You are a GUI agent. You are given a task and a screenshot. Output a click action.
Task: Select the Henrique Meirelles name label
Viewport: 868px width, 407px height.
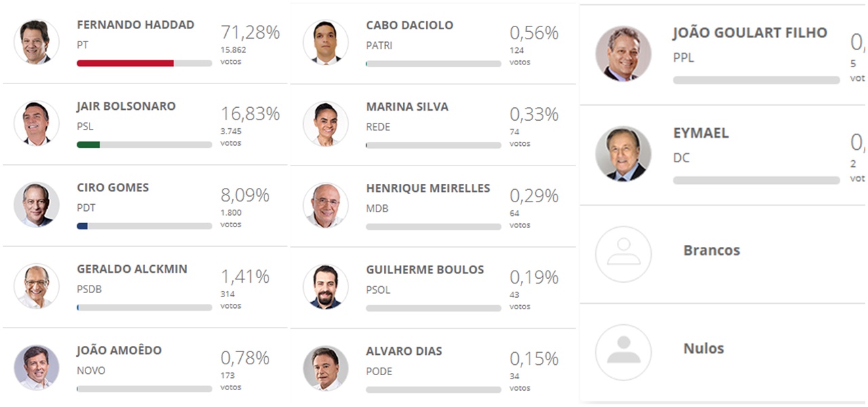coord(427,188)
